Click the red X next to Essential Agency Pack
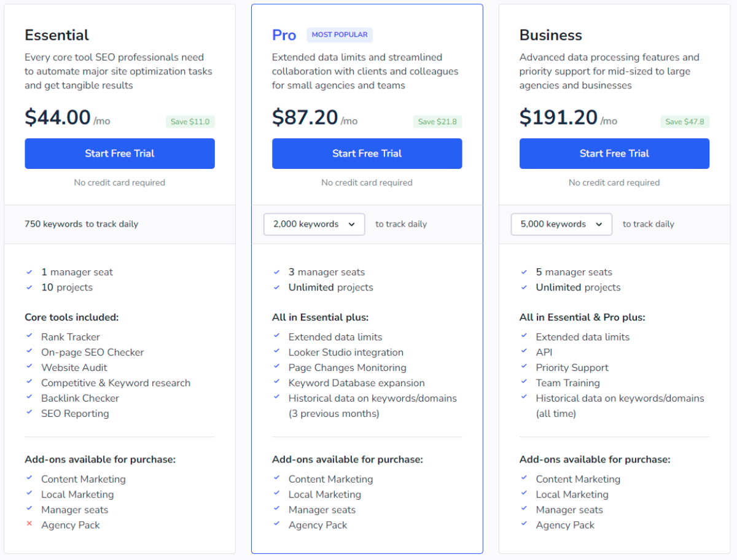The height and width of the screenshot is (560, 737). tap(29, 524)
